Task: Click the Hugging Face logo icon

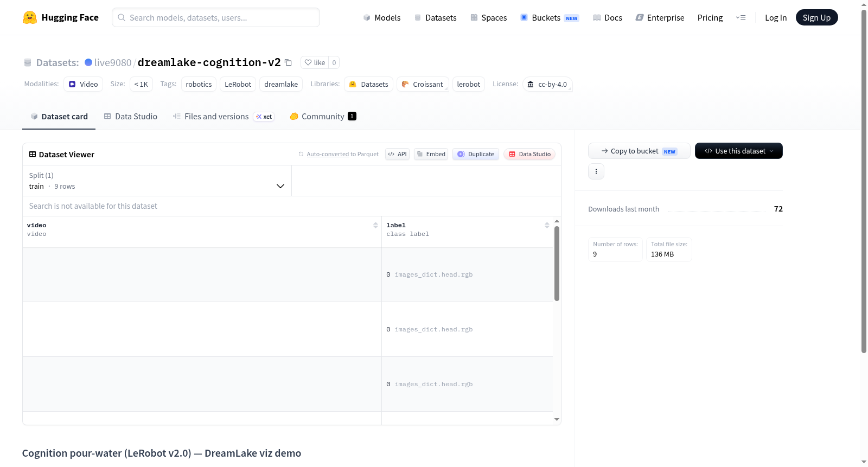Action: point(30,17)
